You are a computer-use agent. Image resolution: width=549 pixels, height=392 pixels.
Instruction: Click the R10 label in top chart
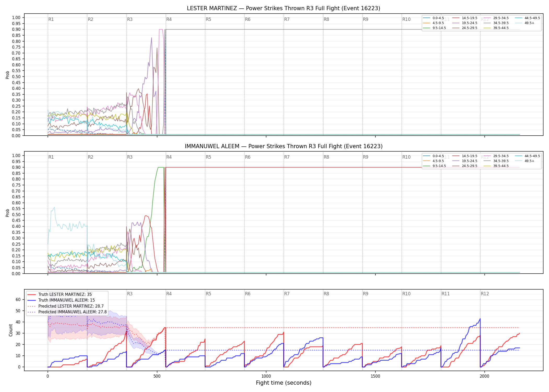tap(406, 19)
